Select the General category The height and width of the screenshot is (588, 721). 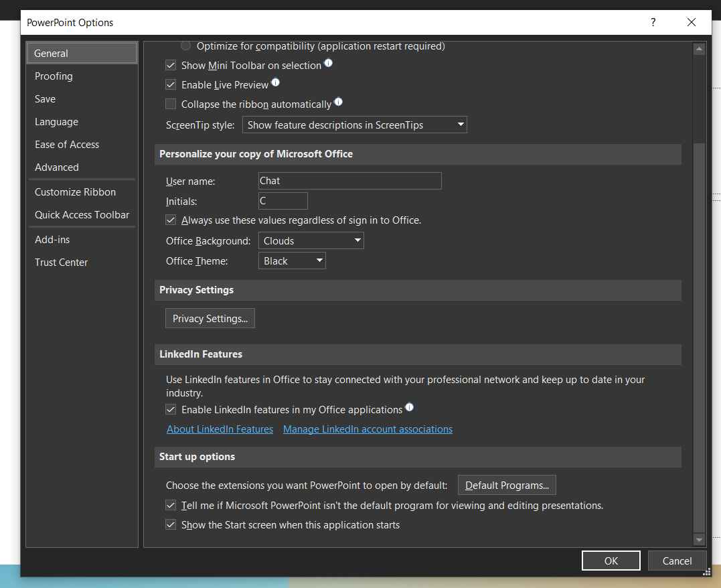tap(82, 54)
